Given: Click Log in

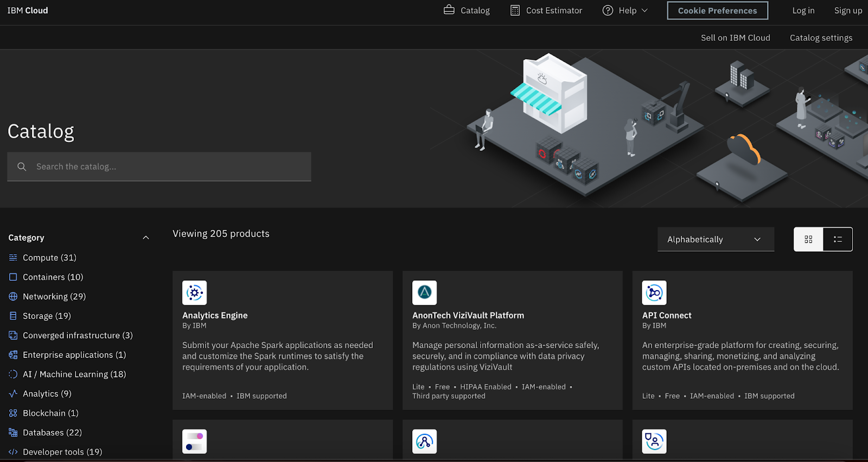Looking at the screenshot, I should pyautogui.click(x=803, y=10).
